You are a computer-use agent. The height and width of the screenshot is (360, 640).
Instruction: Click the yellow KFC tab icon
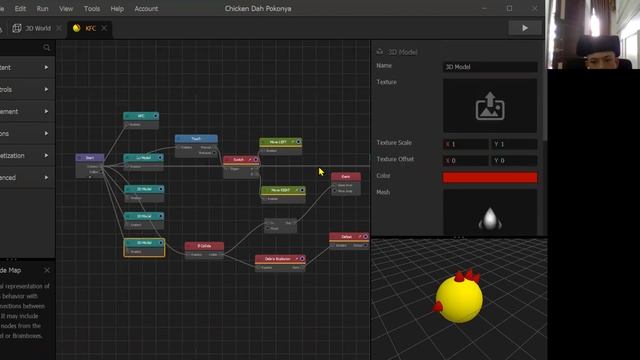(76, 28)
